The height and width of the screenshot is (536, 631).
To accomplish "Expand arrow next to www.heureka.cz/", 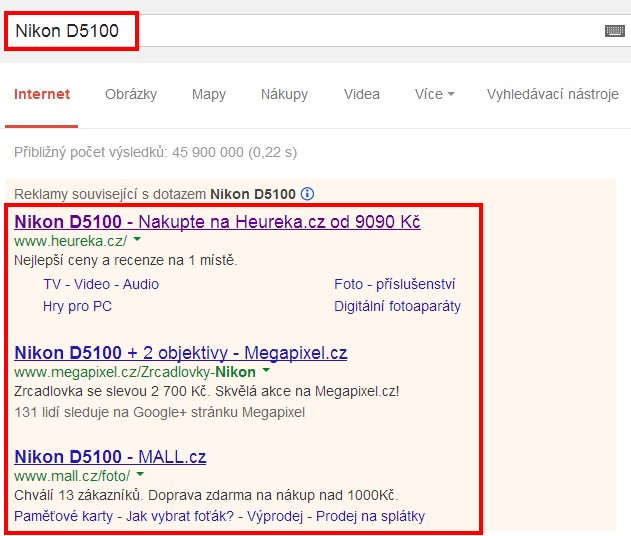I will (137, 239).
